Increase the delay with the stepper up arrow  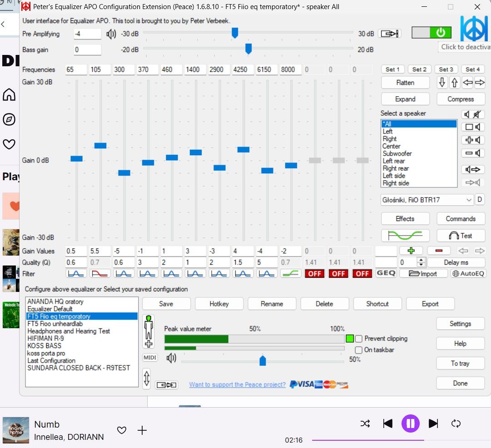coord(422,260)
